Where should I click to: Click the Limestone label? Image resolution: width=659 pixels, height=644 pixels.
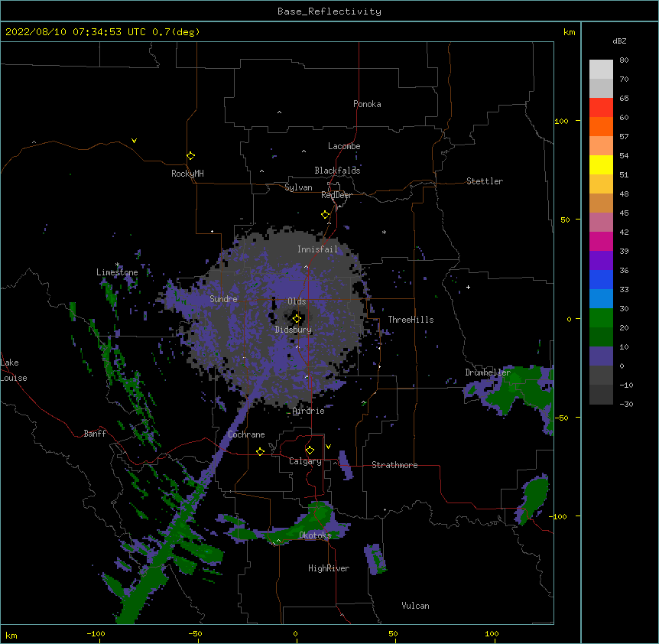[x=117, y=272]
